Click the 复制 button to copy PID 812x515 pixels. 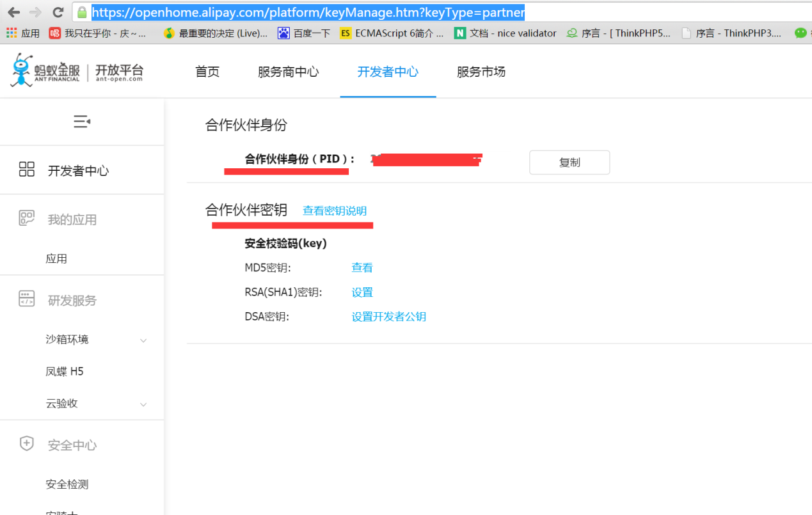pyautogui.click(x=569, y=162)
